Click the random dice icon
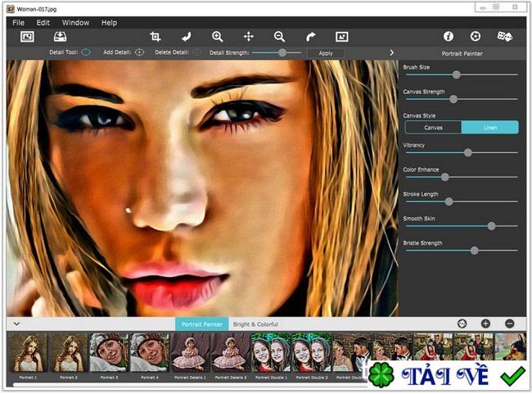The image size is (532, 394). click(x=505, y=37)
